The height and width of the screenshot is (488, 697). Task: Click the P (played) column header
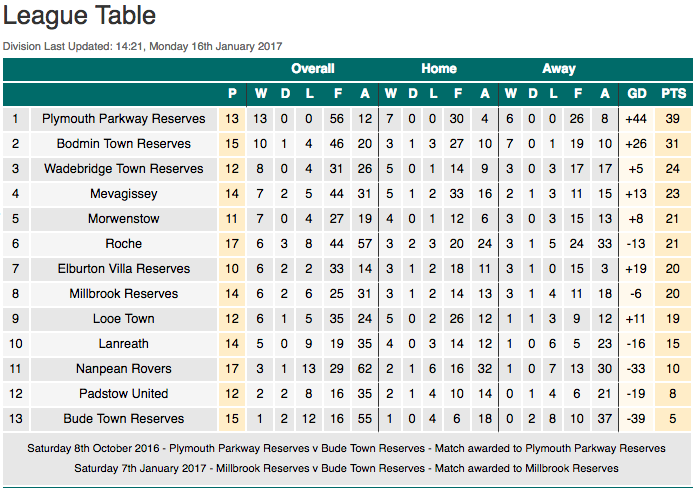point(232,93)
